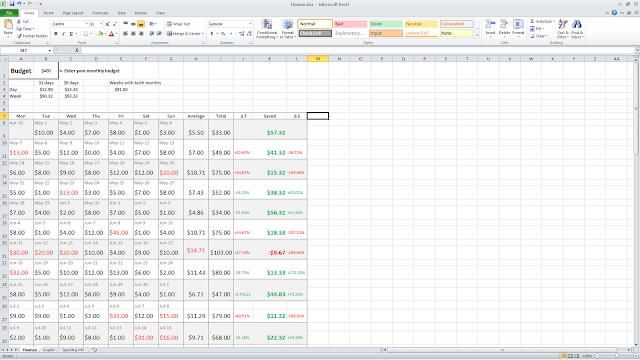This screenshot has width=640, height=360.
Task: Apply the Neutral cell style
Action: (x=421, y=24)
